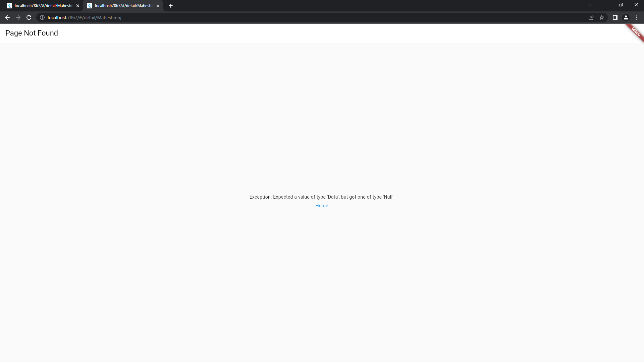Close the second browser tab
The height and width of the screenshot is (362, 644).
point(158,6)
